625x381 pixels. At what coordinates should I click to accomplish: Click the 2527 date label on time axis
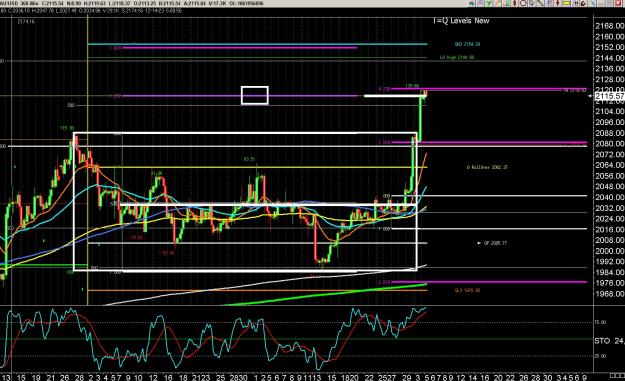coord(387,377)
